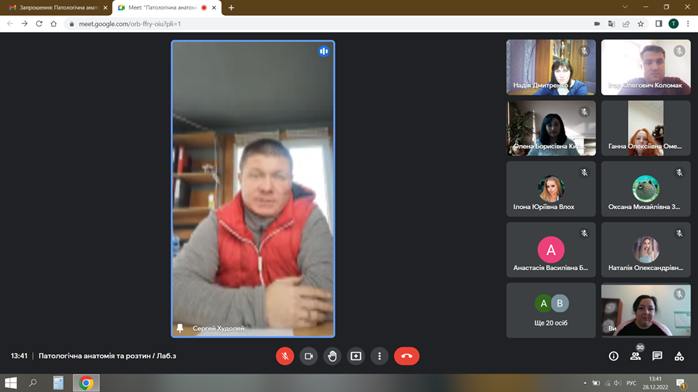Bookmark this page with star icon
This screenshot has height=392, width=698.
(641, 24)
